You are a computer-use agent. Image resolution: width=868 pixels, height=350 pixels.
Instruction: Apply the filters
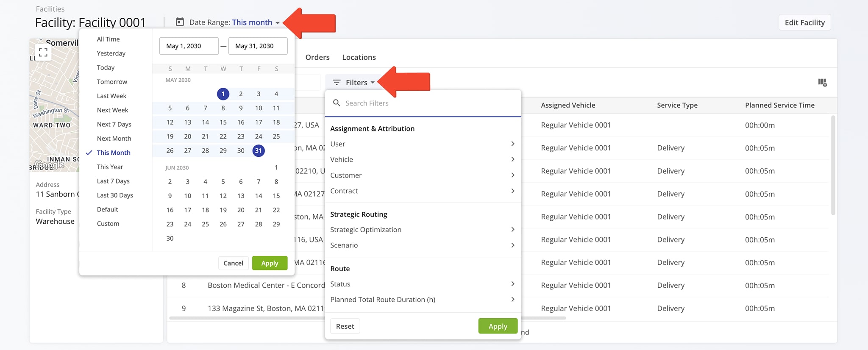click(x=498, y=326)
